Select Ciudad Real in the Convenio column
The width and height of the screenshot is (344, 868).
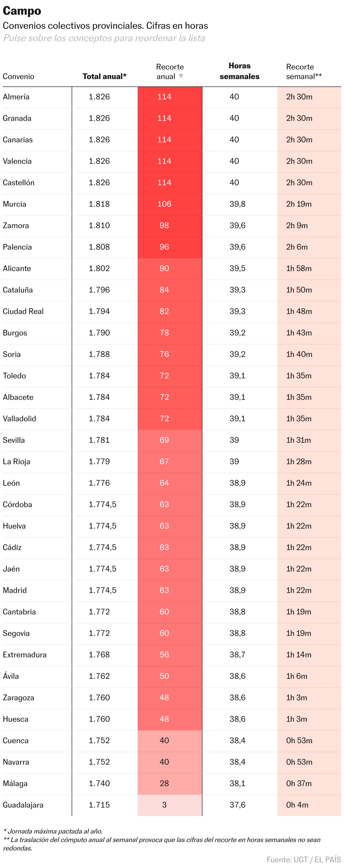23,311
